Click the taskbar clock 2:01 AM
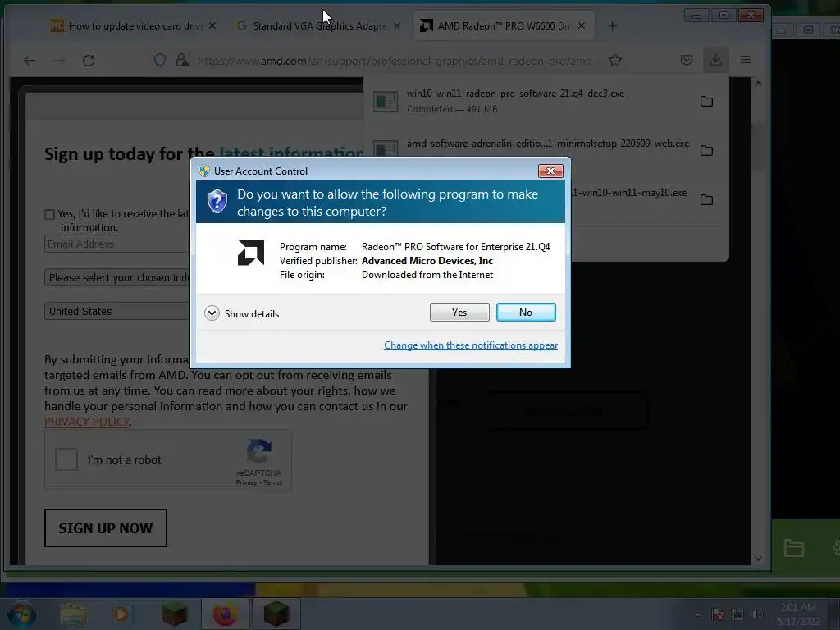The width and height of the screenshot is (840, 630). click(798, 614)
